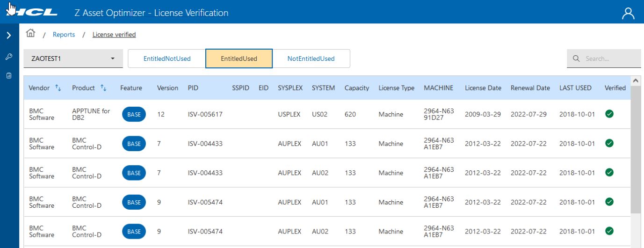Click the home icon in breadcrumb

pyautogui.click(x=31, y=33)
